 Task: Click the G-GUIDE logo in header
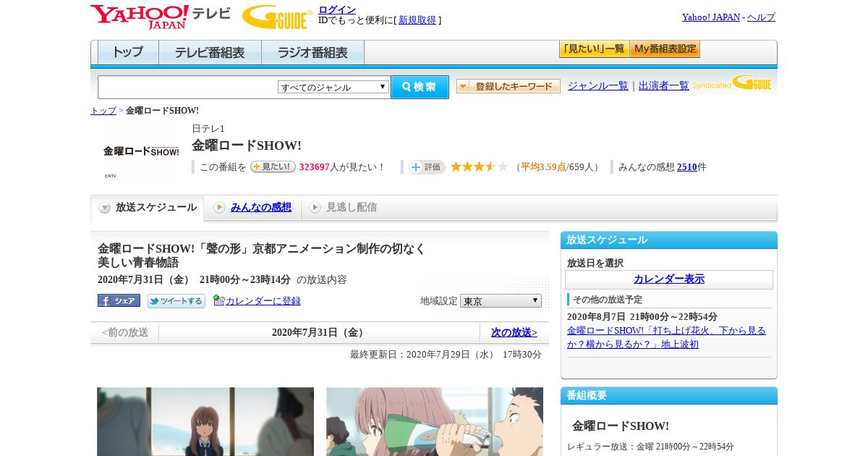pos(277,17)
